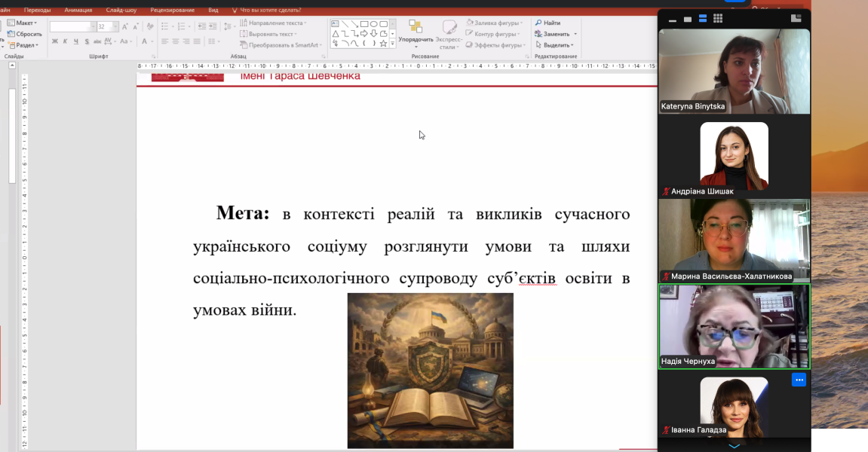Click the more options button on Іванна Галадза tile
This screenshot has width=868, height=452.
coord(799,380)
